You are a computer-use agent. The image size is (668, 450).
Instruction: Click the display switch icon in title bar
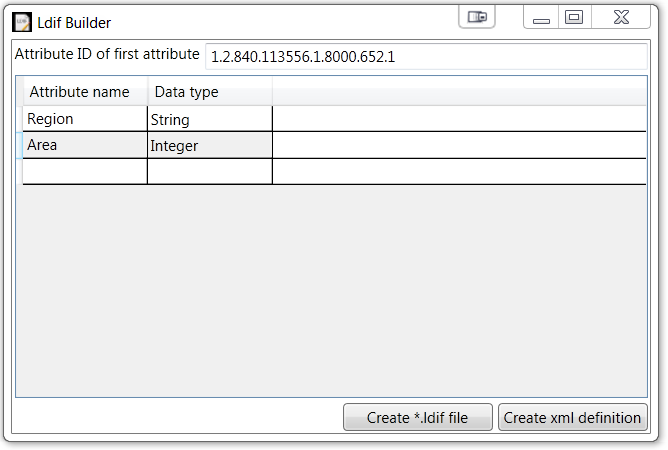click(477, 17)
